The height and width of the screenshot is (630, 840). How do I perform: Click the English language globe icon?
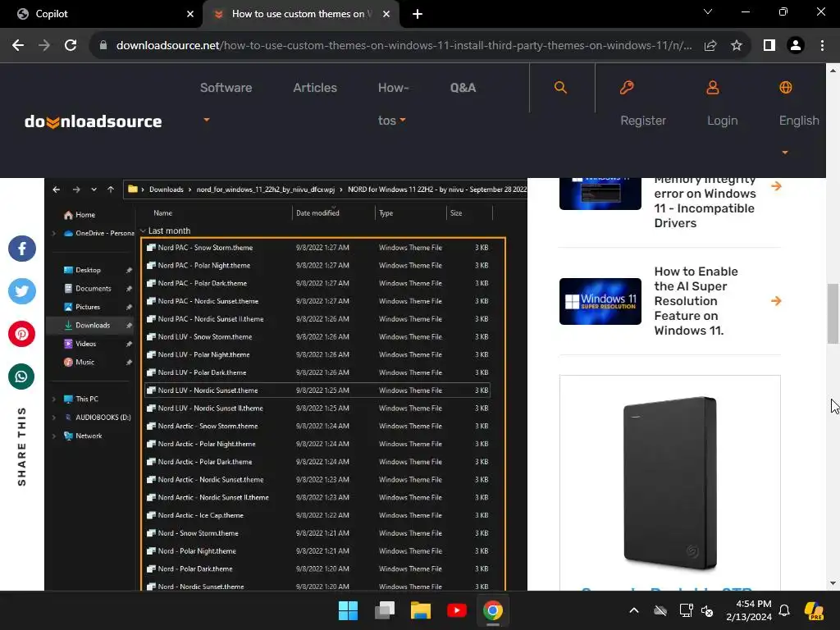(x=785, y=87)
